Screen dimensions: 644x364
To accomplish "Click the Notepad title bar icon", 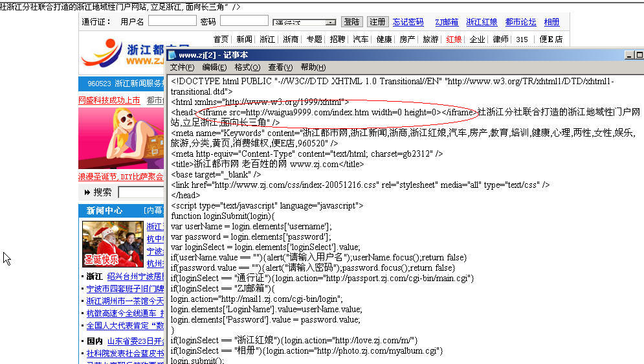I will coord(173,55).
